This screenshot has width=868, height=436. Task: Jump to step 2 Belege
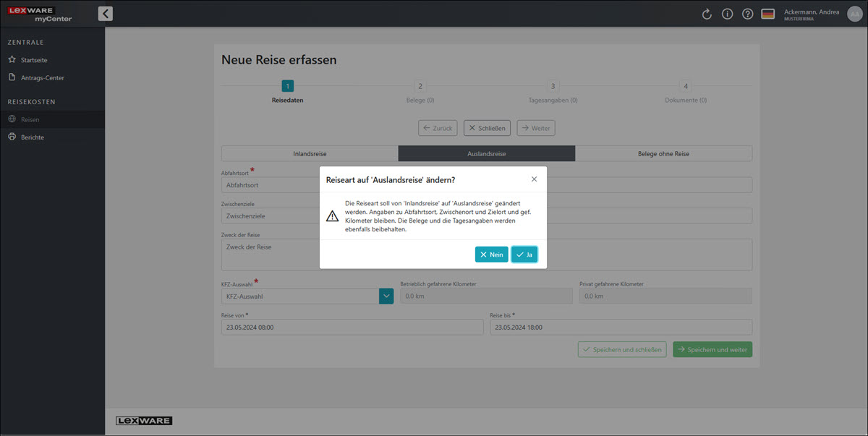(x=420, y=86)
